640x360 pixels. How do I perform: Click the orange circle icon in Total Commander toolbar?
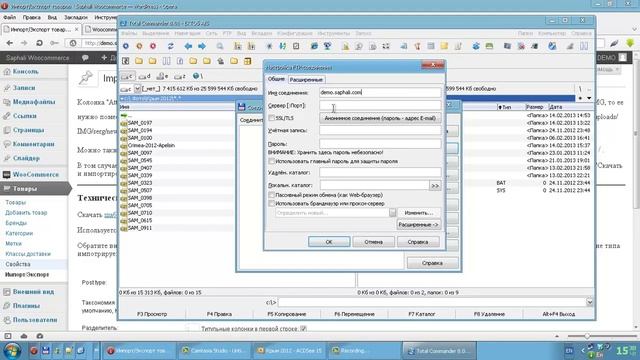pyautogui.click(x=139, y=46)
